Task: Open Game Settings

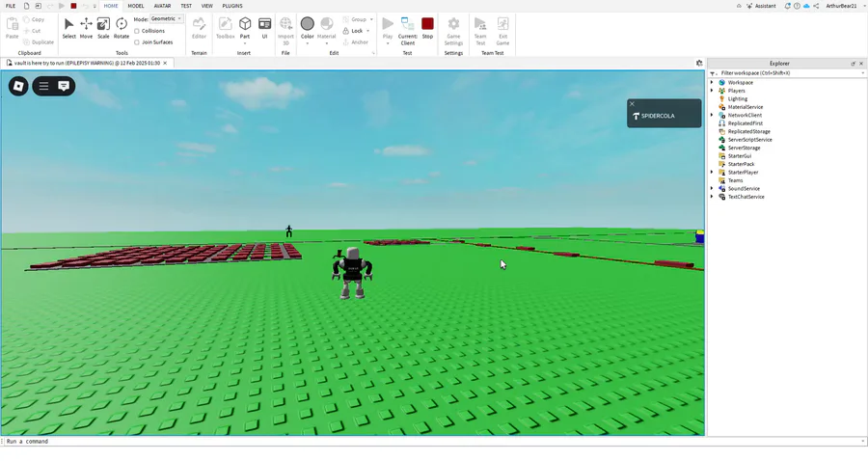Action: click(453, 31)
